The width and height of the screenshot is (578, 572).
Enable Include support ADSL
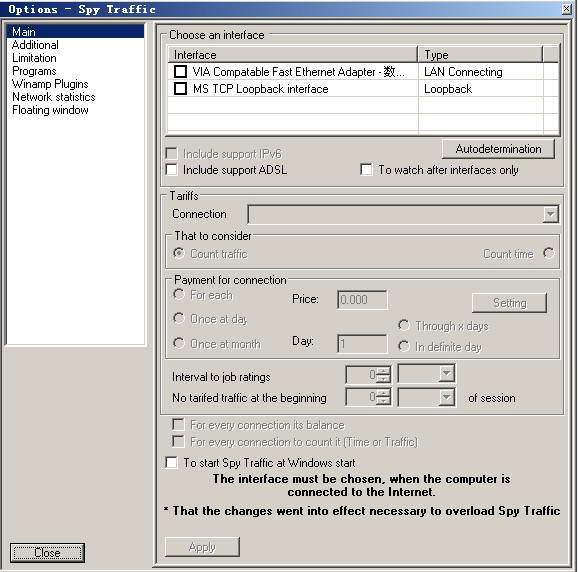coord(171,170)
